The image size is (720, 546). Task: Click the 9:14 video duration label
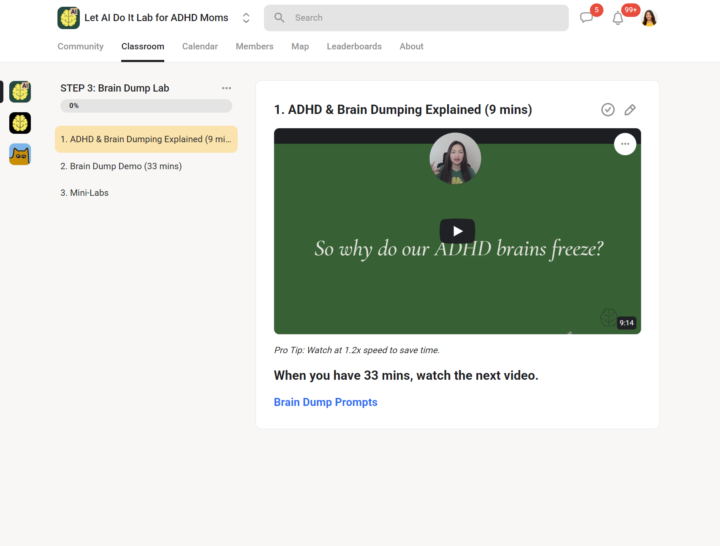pos(626,323)
